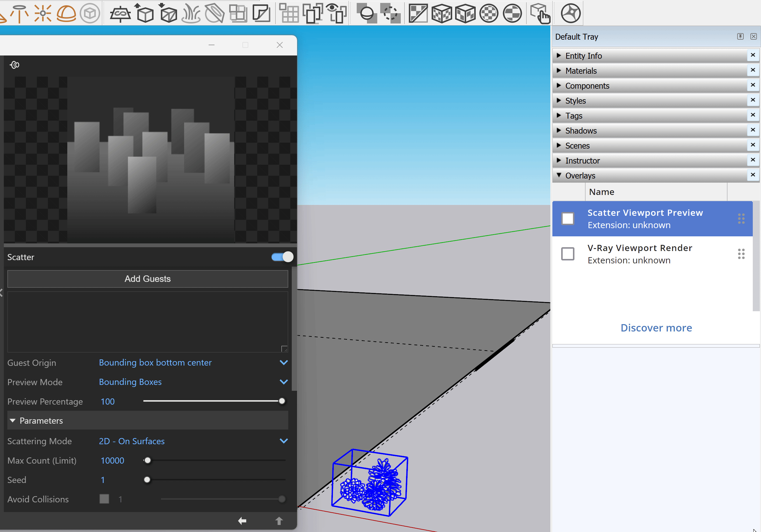Enable the Scatter Viewport Preview overlay checkbox
Screen dimensions: 761x532
click(567, 219)
